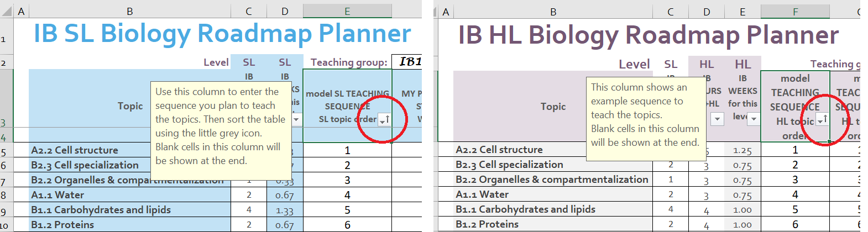
Task: Select B2.3 Cell specialization in HL sheet
Action: pos(553,165)
